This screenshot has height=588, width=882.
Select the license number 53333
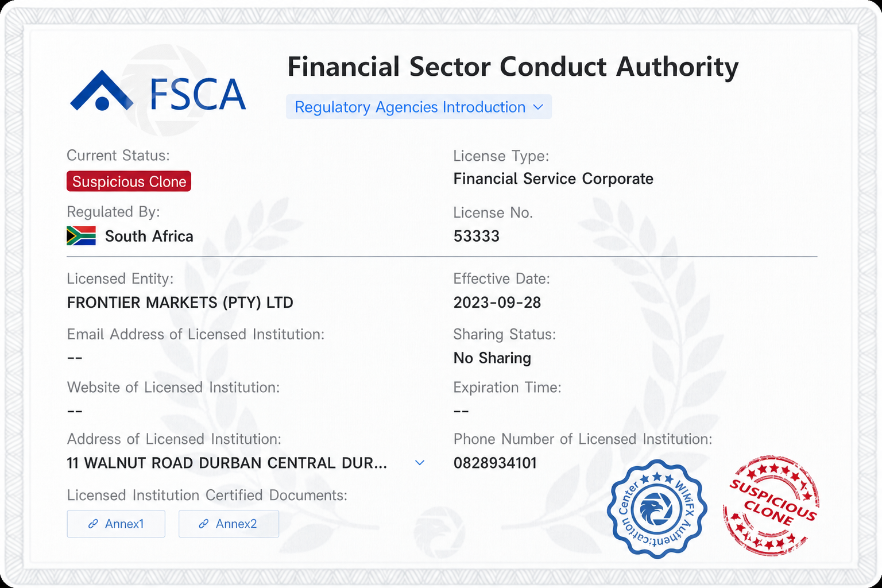point(477,236)
